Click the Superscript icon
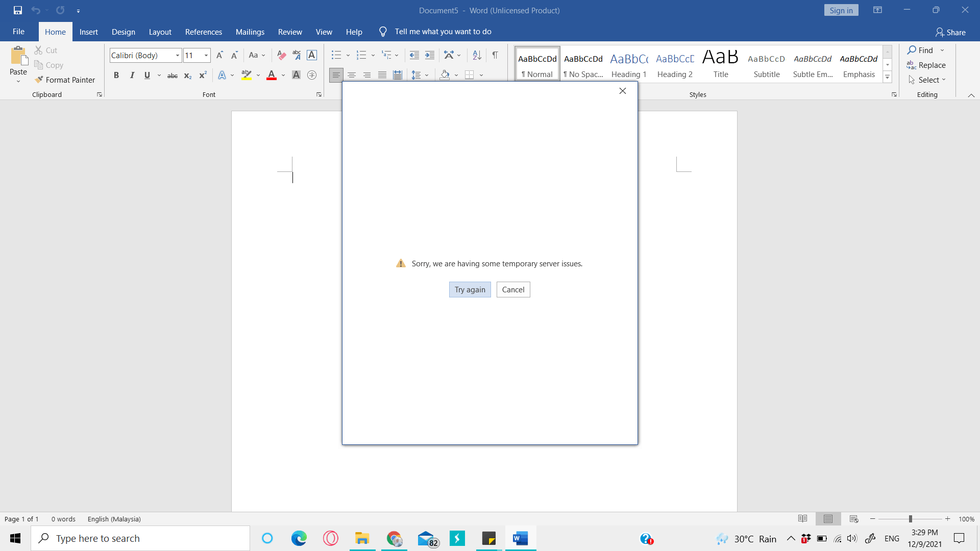 [x=203, y=76]
